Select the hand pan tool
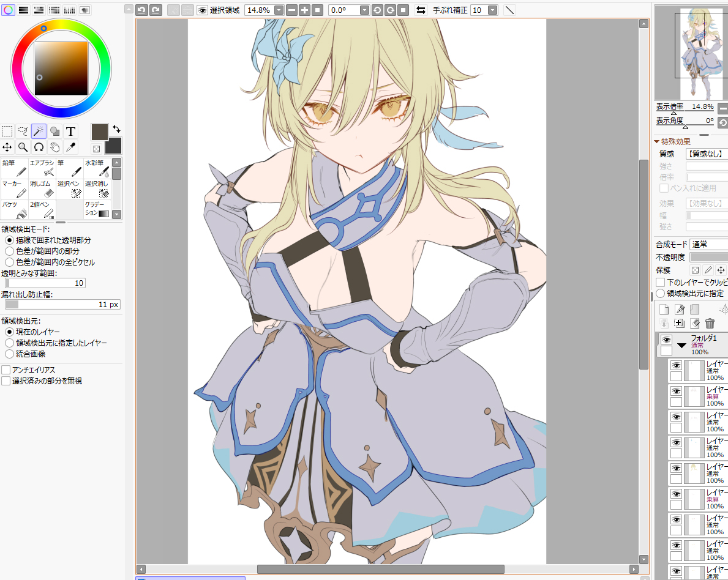The width and height of the screenshot is (728, 580). click(x=55, y=147)
